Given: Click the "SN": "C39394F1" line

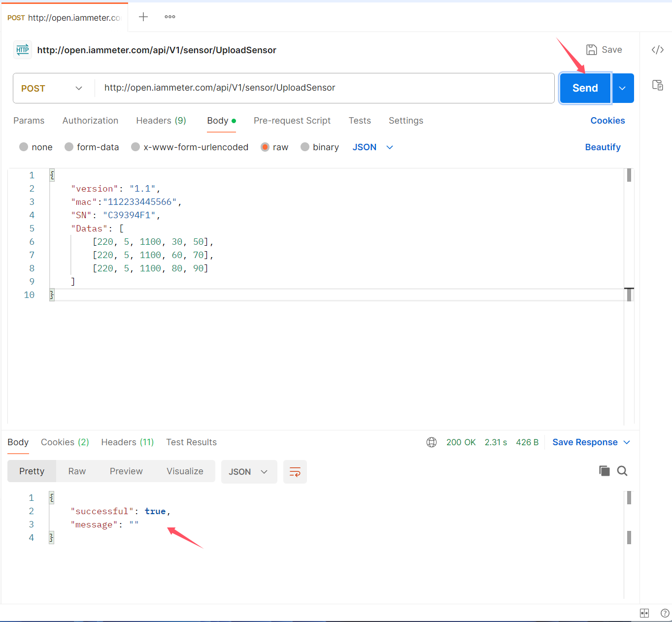Looking at the screenshot, I should click(x=116, y=215).
